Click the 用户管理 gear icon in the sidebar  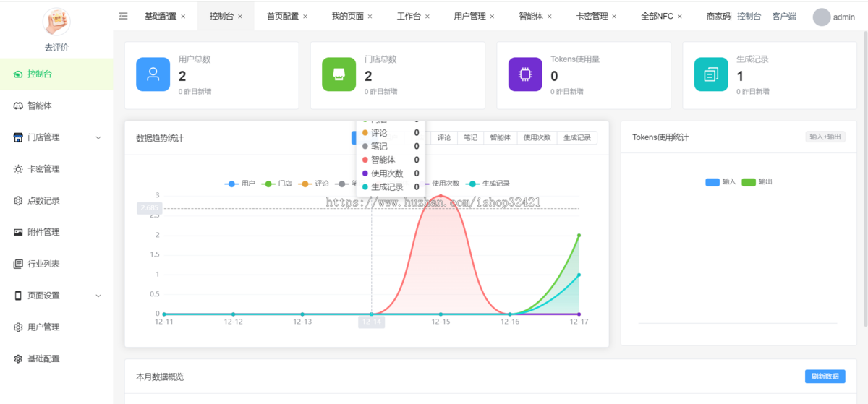click(18, 327)
